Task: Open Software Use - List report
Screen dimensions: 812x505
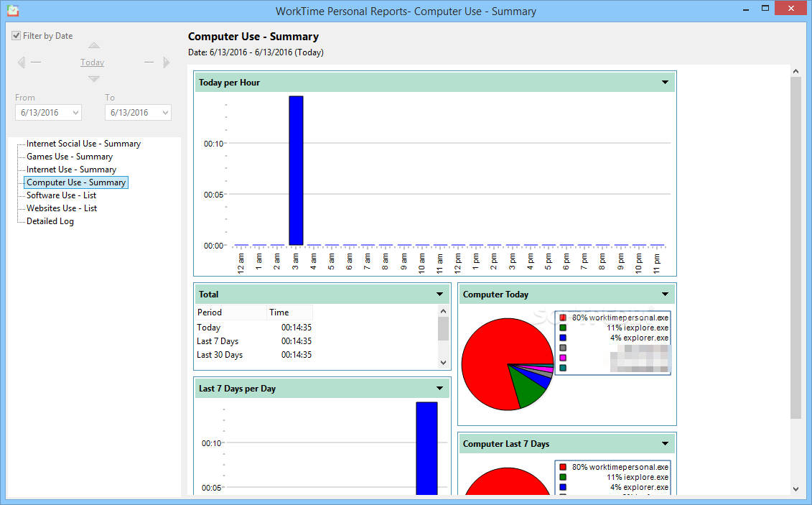Action: coord(61,195)
